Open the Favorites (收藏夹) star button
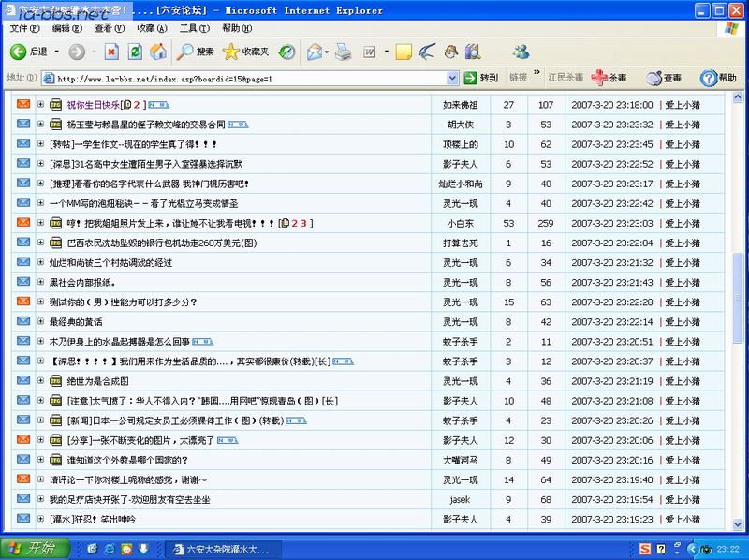 pyautogui.click(x=245, y=52)
